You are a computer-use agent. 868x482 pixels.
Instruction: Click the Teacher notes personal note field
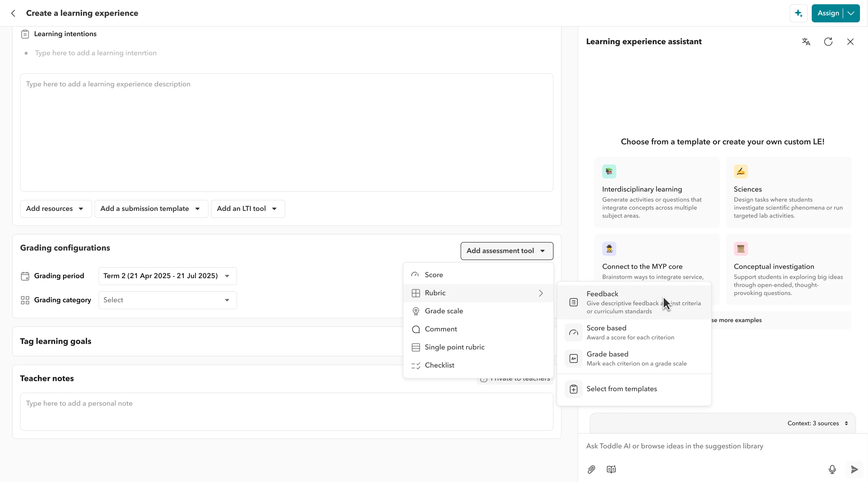(x=286, y=412)
